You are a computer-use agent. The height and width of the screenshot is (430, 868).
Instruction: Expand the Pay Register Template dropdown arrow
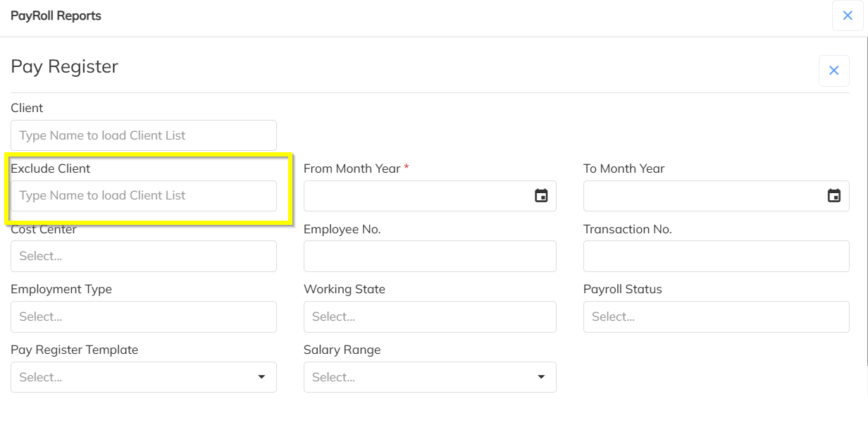tap(261, 377)
